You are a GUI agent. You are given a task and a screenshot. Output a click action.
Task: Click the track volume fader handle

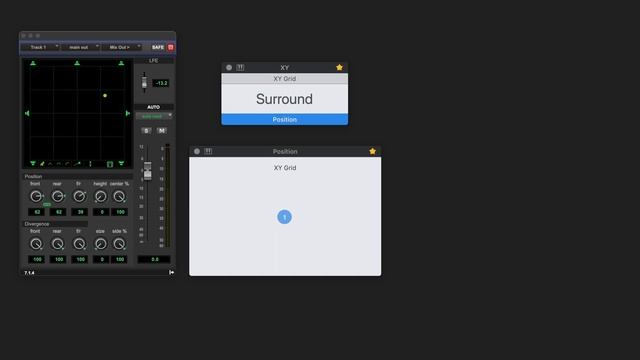coord(147,171)
